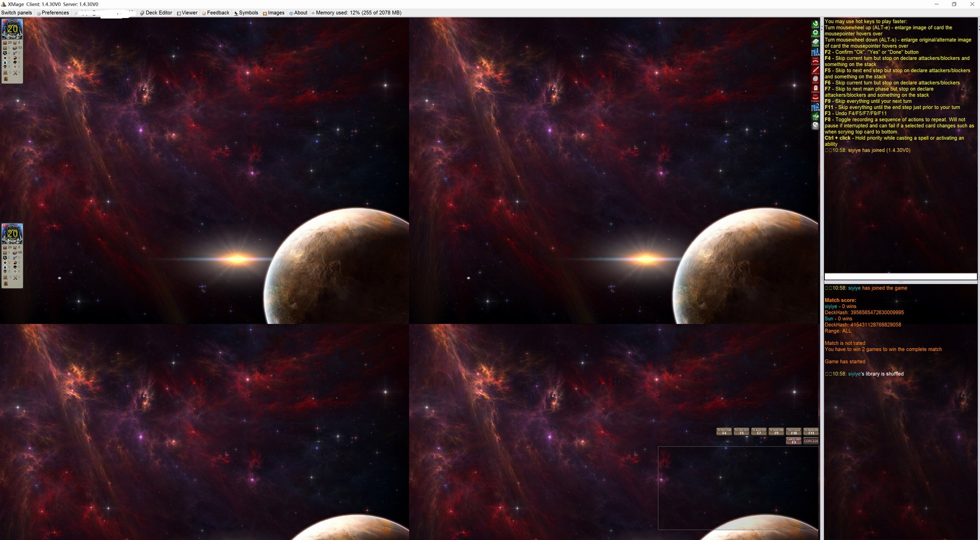Click top player's red heart life icon
The height and width of the screenshot is (540, 980).
click(x=5, y=42)
